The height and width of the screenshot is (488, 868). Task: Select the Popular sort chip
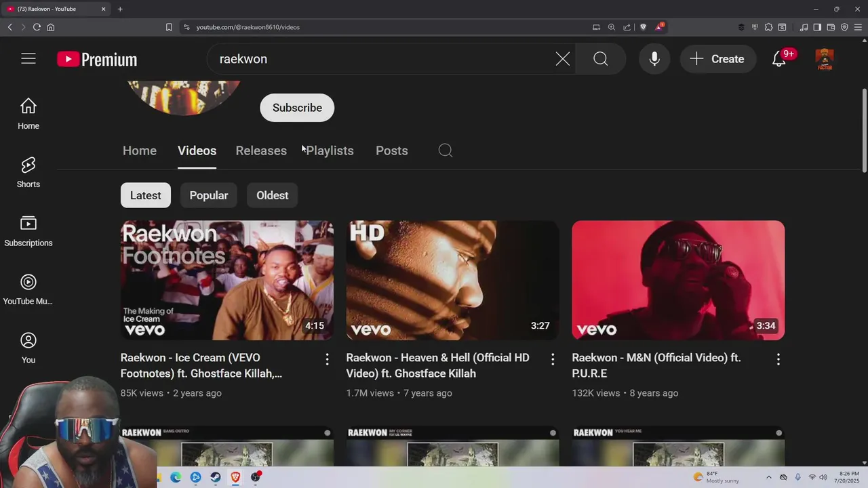tap(209, 195)
